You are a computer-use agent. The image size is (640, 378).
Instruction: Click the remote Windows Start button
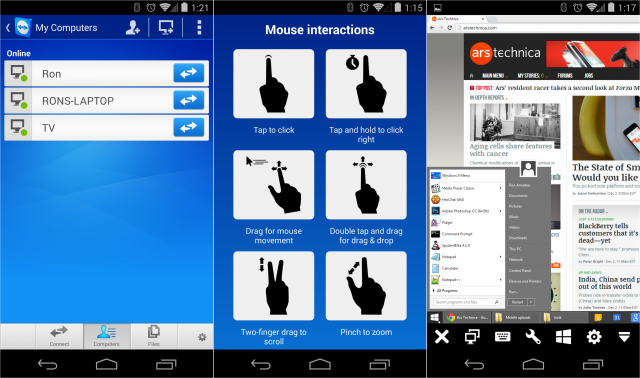point(435,317)
